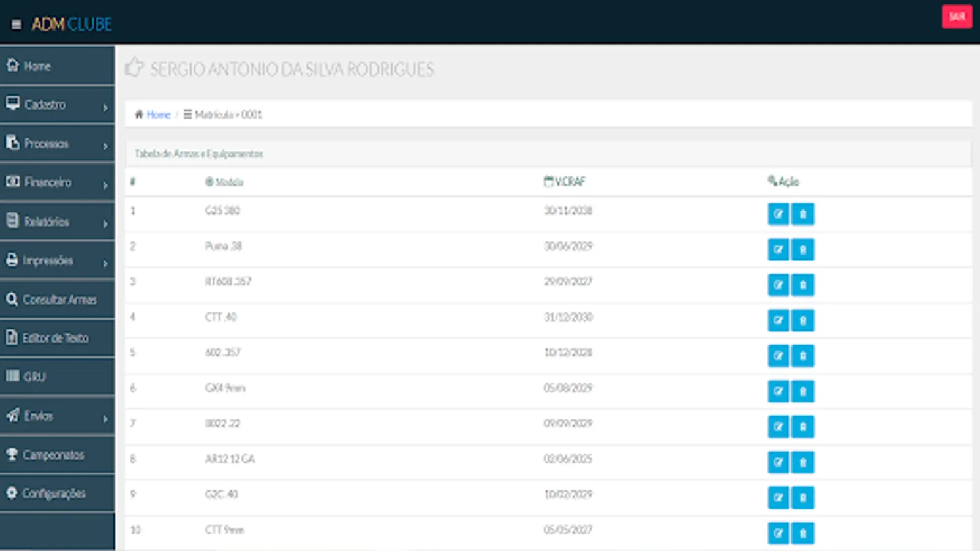Click the red button in the top header
The width and height of the screenshot is (980, 551).
coord(957,17)
